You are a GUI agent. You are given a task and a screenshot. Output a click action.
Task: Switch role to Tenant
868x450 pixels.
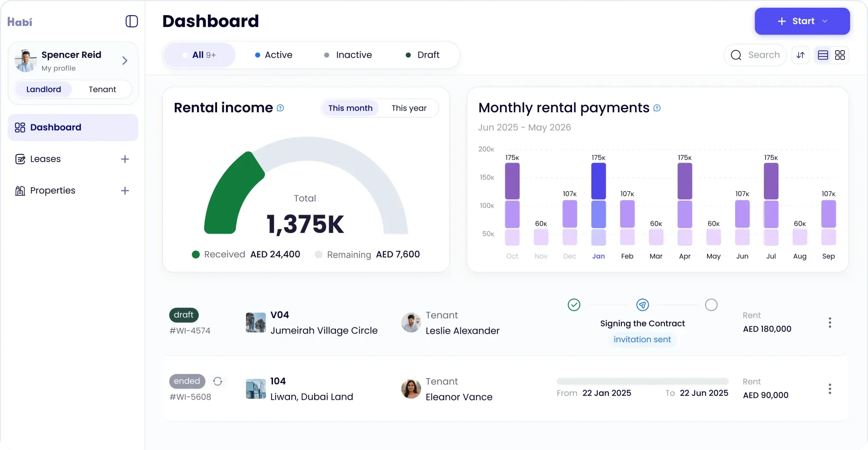[x=102, y=89]
